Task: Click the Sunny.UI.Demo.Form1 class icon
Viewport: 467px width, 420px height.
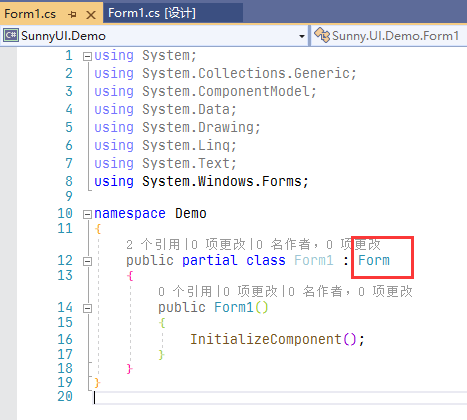Action: tap(322, 35)
